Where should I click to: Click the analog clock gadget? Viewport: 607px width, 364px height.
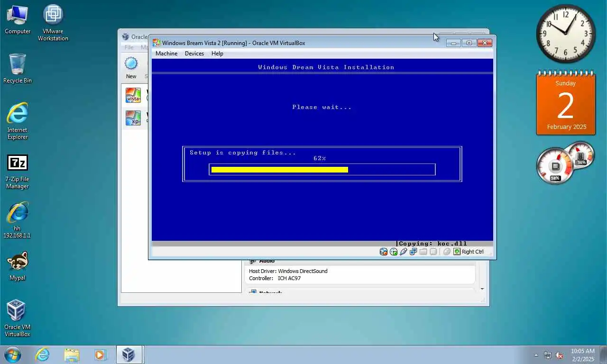(566, 34)
